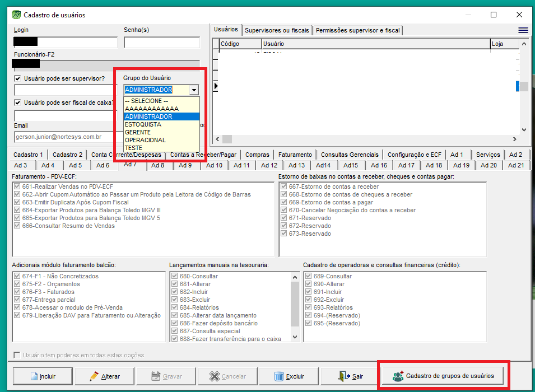The width and height of the screenshot is (535, 392).
Task: Click current row arrow indicator in grid
Action: [216, 86]
